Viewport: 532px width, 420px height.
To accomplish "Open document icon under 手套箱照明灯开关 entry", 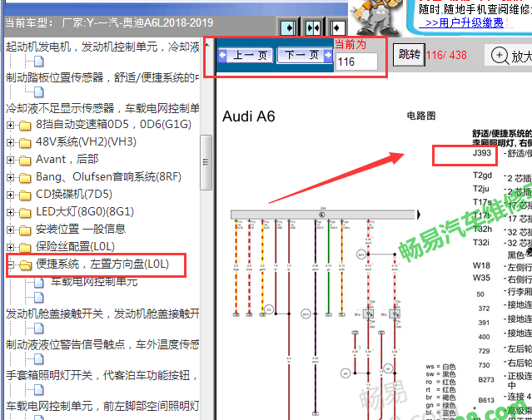I will click(x=39, y=390).
